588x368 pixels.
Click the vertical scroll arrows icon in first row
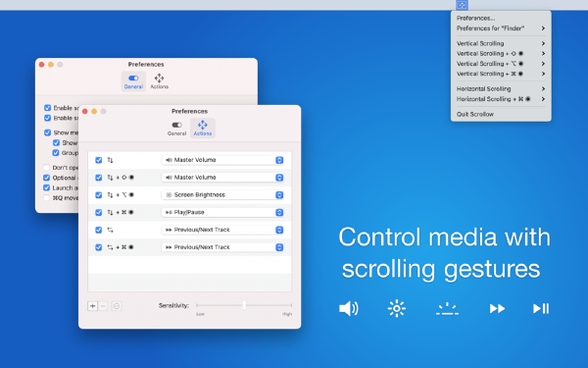coord(110,160)
